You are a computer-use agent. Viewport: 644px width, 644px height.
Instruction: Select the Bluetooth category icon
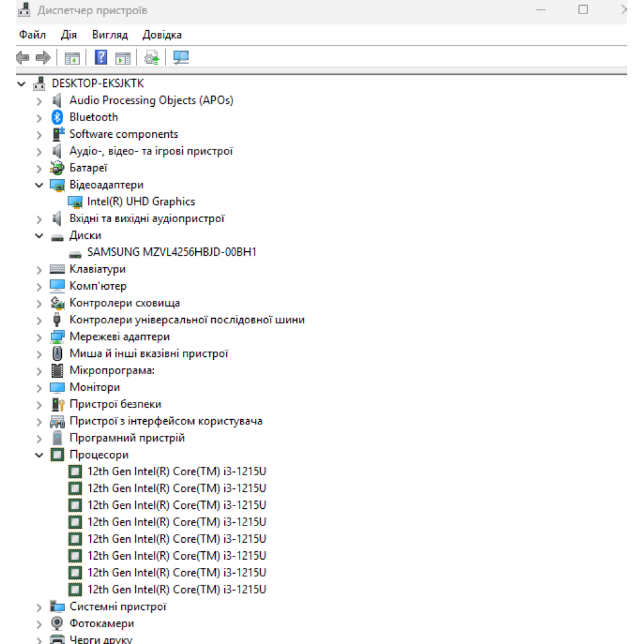pos(58,117)
